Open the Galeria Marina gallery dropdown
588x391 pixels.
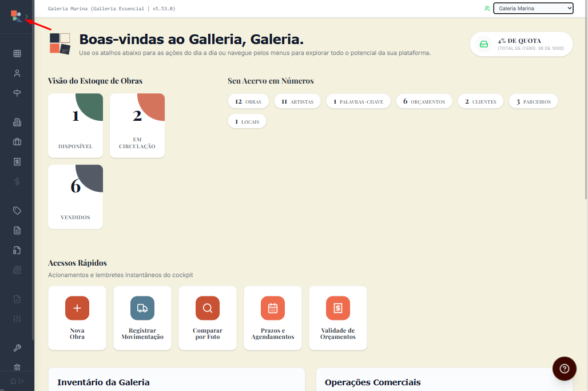pyautogui.click(x=533, y=8)
